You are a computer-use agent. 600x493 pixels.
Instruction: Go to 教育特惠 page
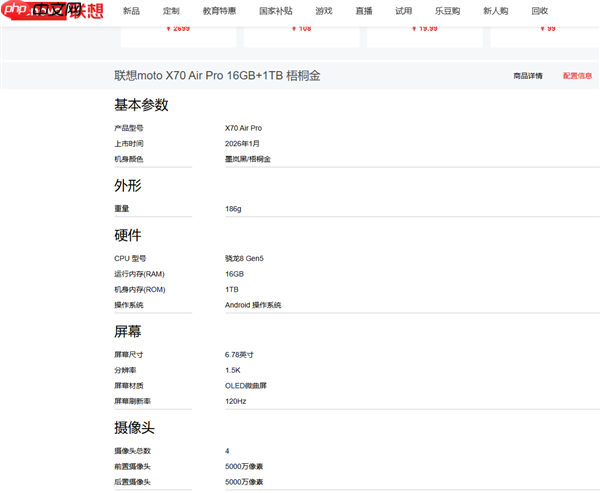(219, 11)
